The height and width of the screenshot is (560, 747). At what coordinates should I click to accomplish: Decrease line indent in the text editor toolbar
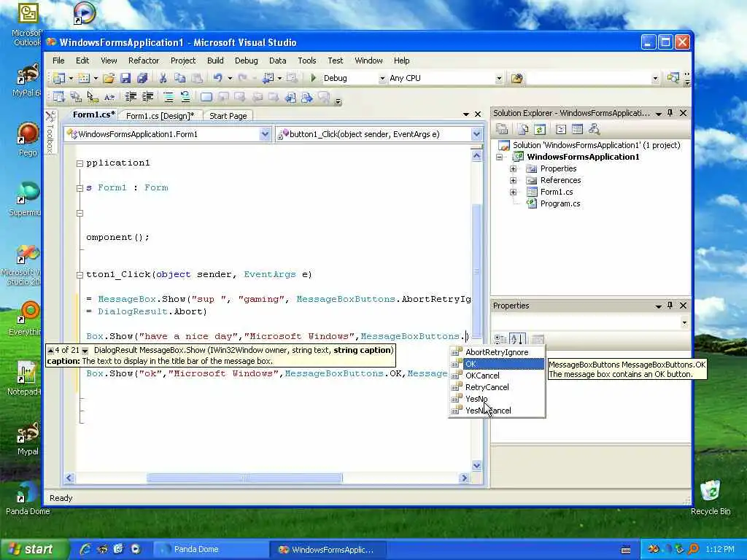(x=131, y=97)
